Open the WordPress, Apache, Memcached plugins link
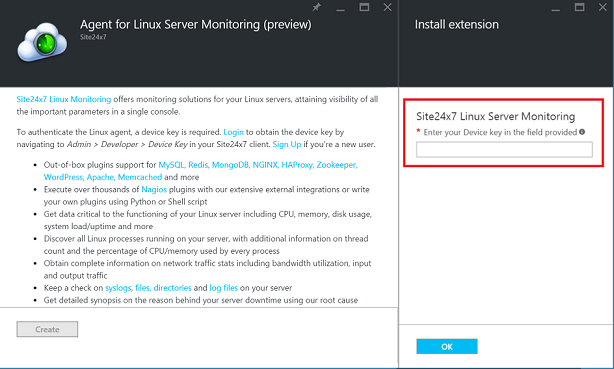The height and width of the screenshot is (369, 614). coord(103,177)
